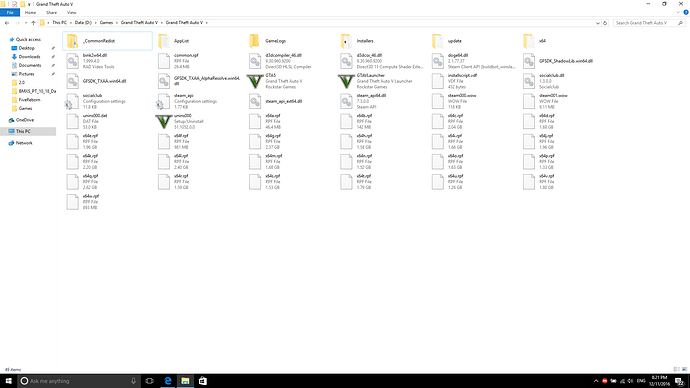The height and width of the screenshot is (388, 690).
Task: Expand the chevron after This PC in the address bar
Action: tap(70, 23)
